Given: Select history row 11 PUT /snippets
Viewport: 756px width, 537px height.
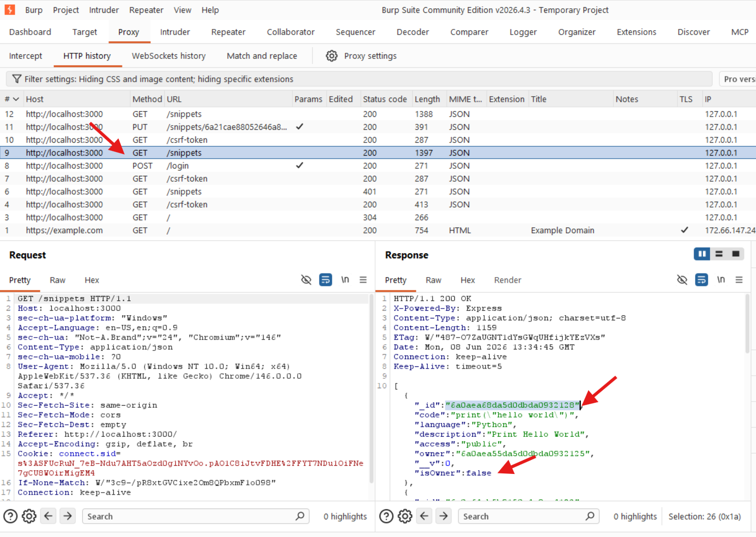Looking at the screenshot, I should 378,127.
